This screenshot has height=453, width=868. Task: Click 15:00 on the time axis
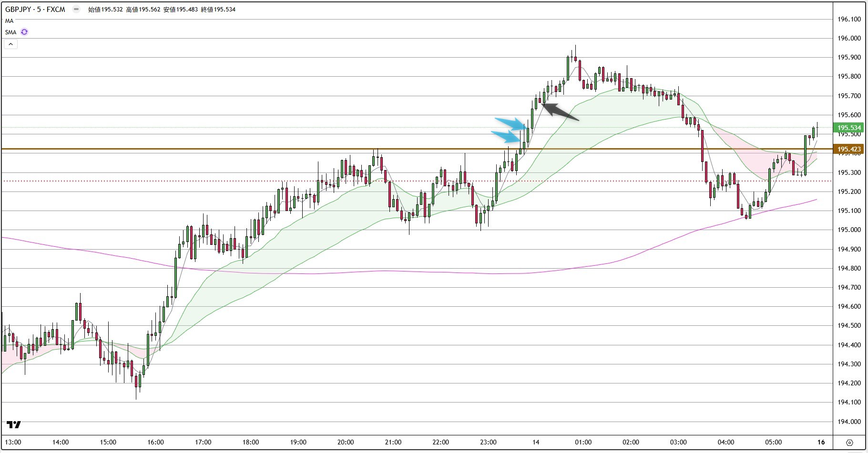coord(108,442)
